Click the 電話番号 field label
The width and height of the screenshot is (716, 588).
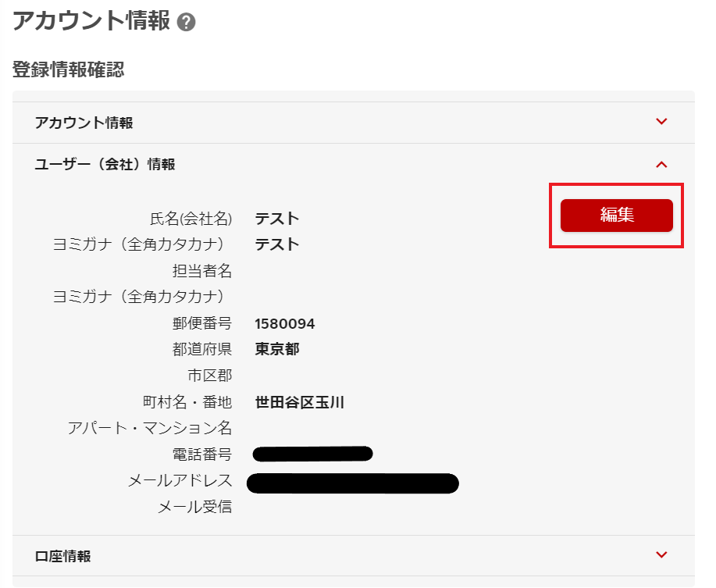(202, 454)
